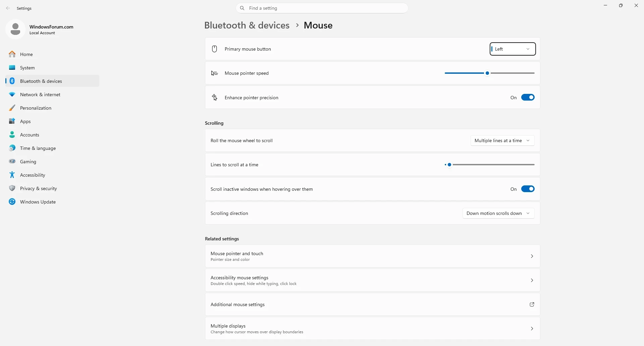Click the System monitor icon
The width and height of the screenshot is (644, 346).
12,67
